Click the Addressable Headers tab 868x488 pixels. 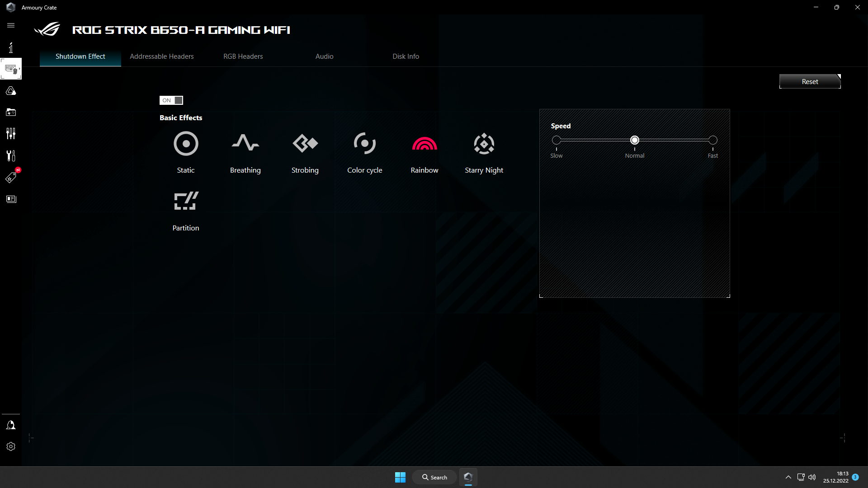coord(161,56)
